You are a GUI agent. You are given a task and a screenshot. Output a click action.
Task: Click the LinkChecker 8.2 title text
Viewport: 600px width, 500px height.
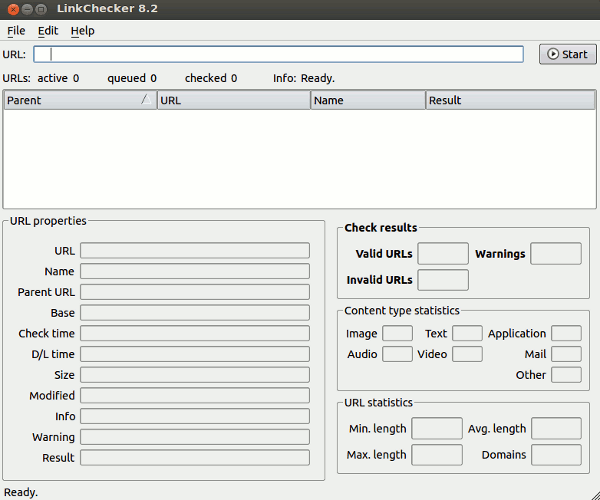pos(107,8)
